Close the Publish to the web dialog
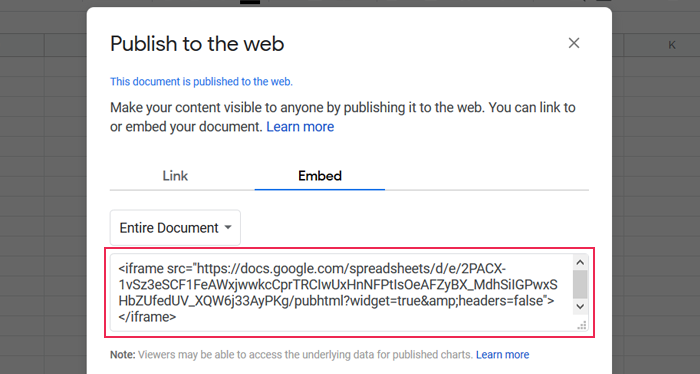This screenshot has height=374, width=700. [x=574, y=43]
